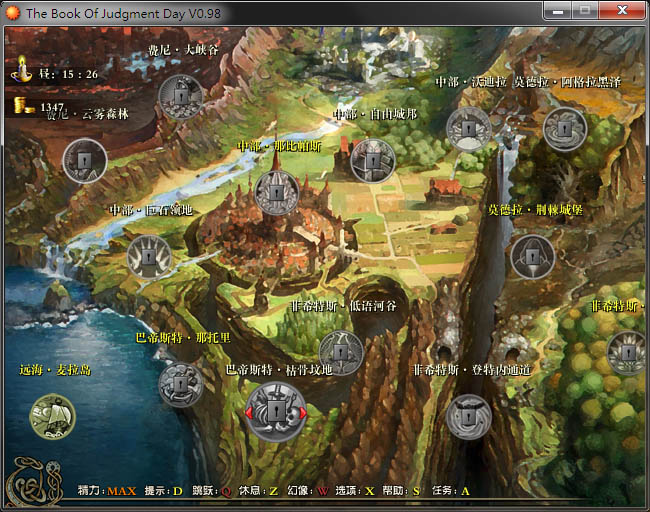
Task: Select the locked 菲希特斯·低语河谷 medallion
Action: coord(341,353)
